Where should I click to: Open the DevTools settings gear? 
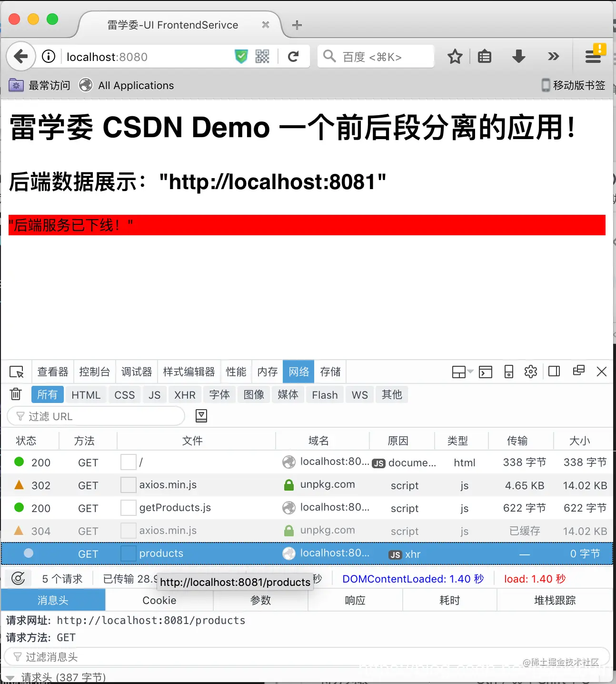(531, 372)
